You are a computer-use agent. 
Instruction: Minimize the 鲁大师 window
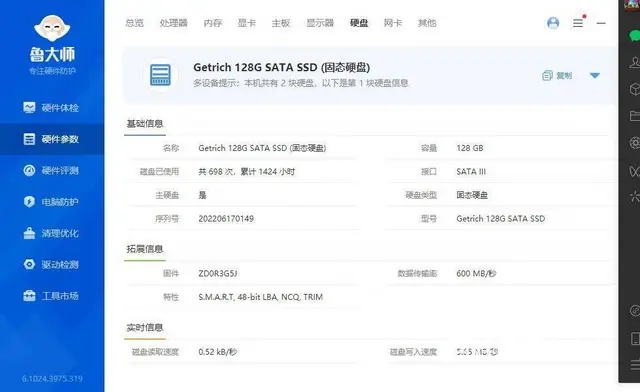click(601, 23)
